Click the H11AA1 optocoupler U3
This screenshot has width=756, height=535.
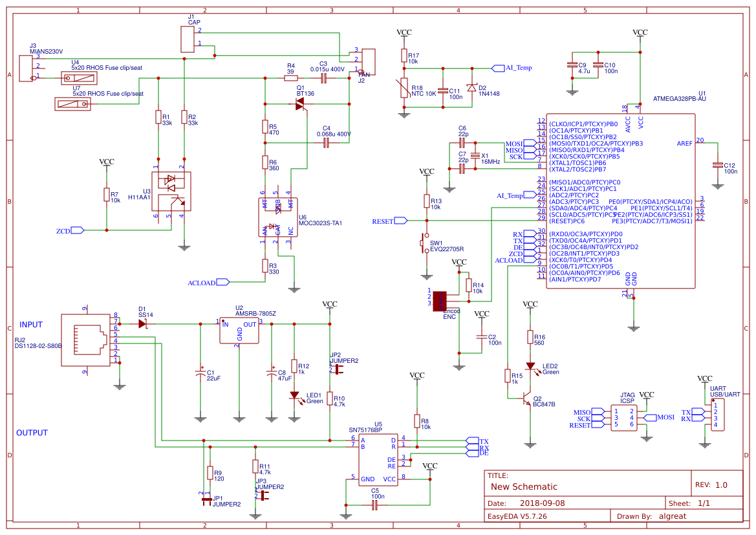[169, 191]
